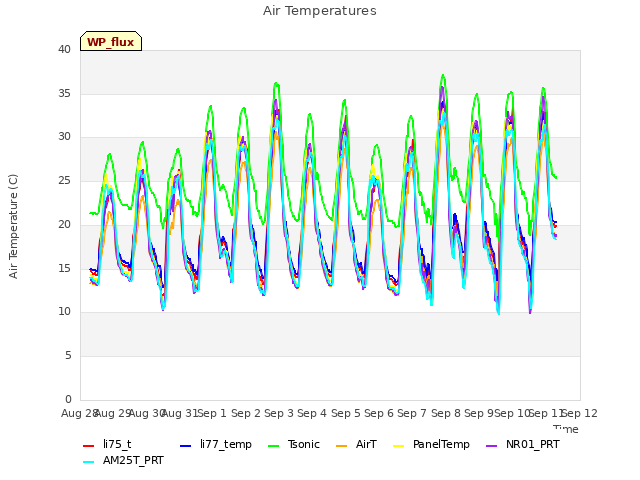This screenshot has width=640, height=480.
Task: Click the 10 y-axis tick label
Action: pos(64,312)
